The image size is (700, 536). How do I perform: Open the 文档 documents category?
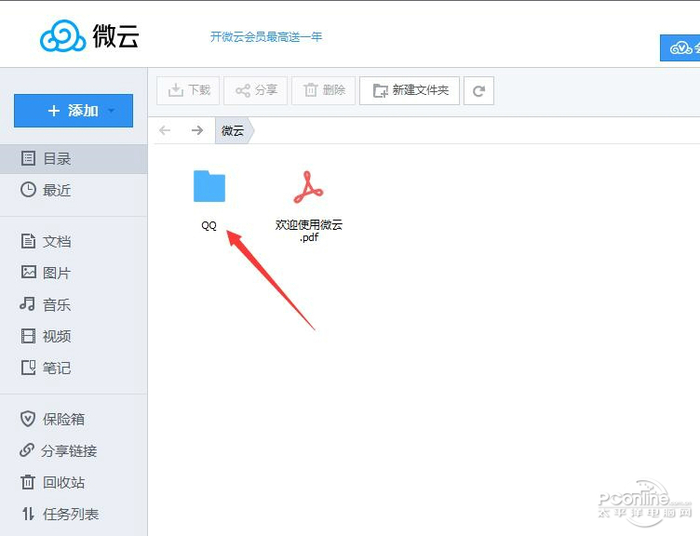pyautogui.click(x=74, y=241)
